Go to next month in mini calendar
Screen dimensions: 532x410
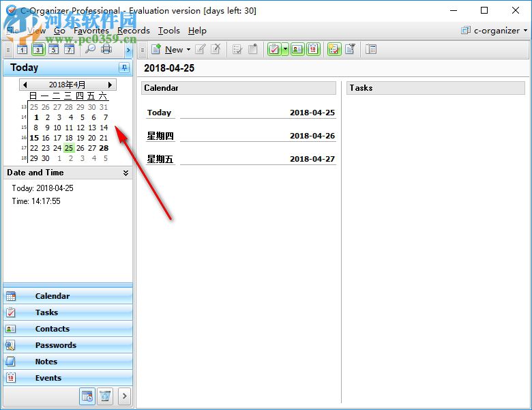tap(110, 85)
